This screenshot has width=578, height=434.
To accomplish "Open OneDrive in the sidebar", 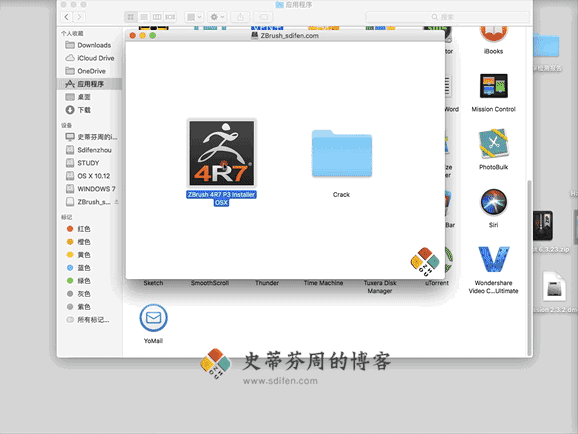I will [x=89, y=71].
